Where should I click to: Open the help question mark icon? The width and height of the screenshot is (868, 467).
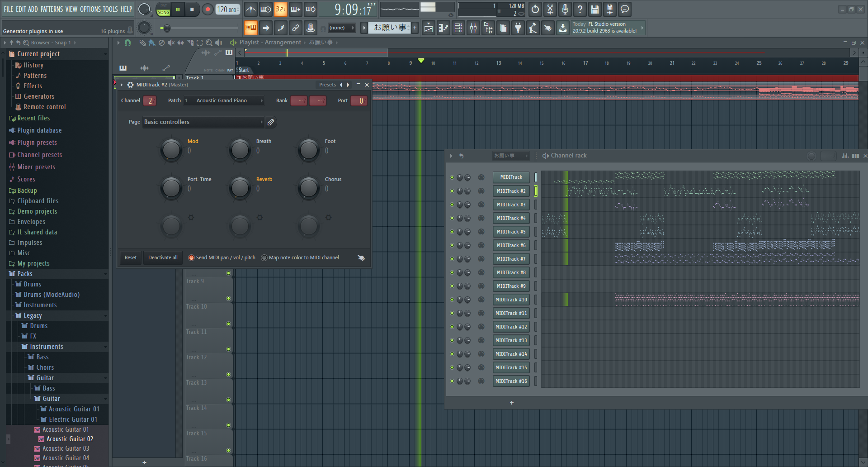pyautogui.click(x=580, y=9)
